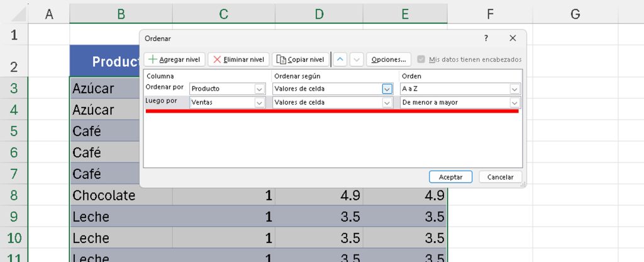The height and width of the screenshot is (262, 644).
Task: Expand the De menor a mayor dropdown
Action: (514, 103)
